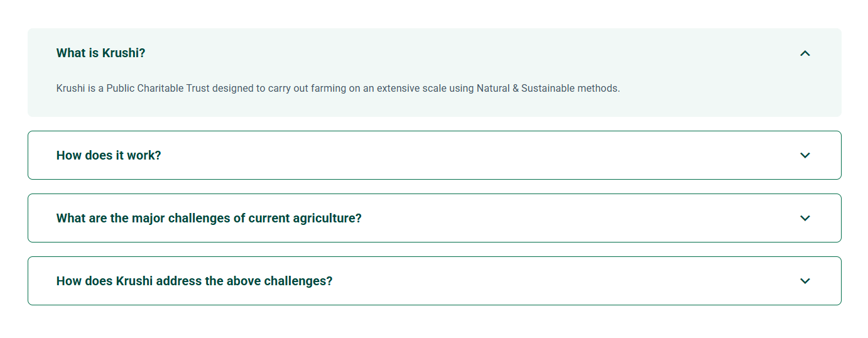Click "How does Krushi address" heading text
868x338 pixels.
point(194,281)
